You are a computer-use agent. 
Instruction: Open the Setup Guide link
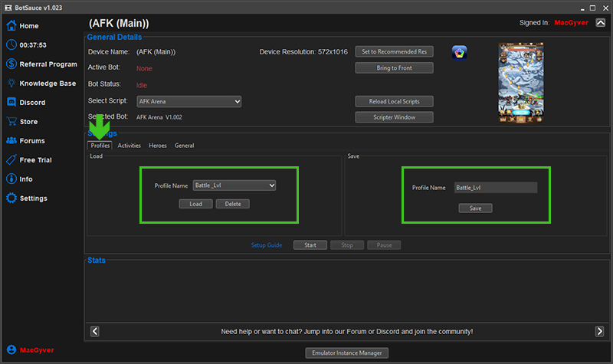(267, 245)
